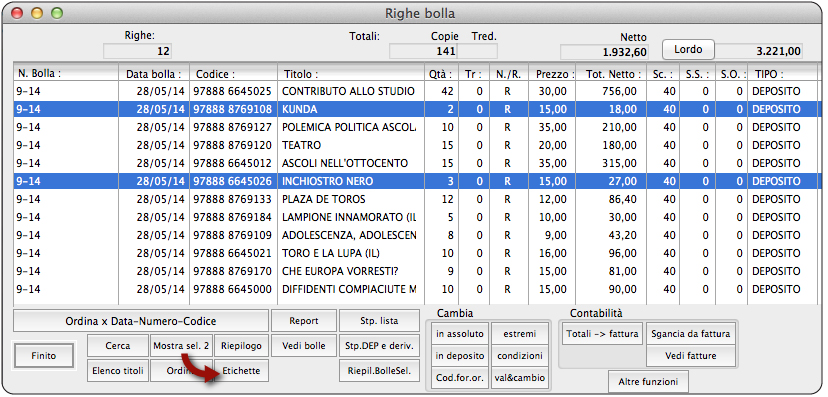828x397 pixels.
Task: Click Cerca to search rows
Action: [x=118, y=346]
